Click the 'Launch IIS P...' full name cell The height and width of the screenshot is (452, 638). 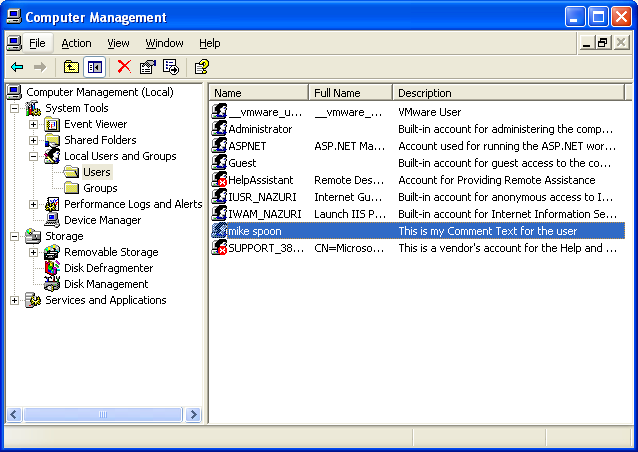point(350,214)
